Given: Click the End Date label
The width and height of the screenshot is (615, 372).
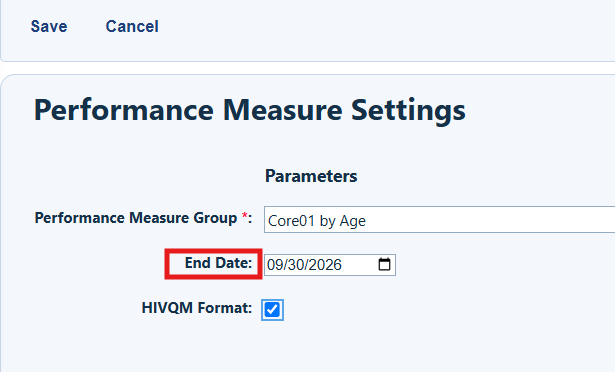Looking at the screenshot, I should (x=218, y=263).
